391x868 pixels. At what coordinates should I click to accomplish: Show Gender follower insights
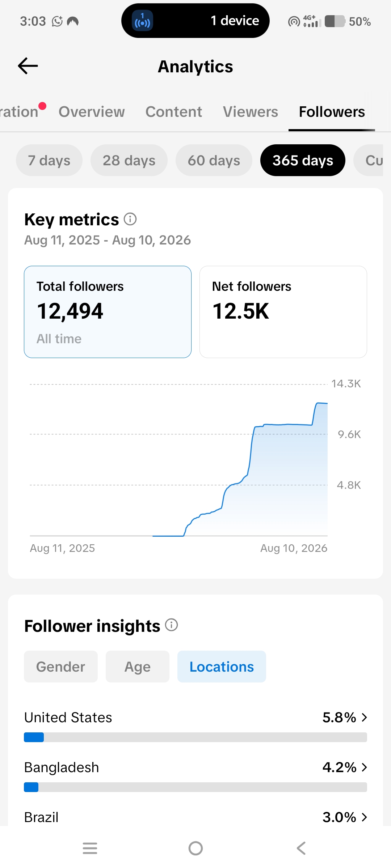[x=61, y=667]
